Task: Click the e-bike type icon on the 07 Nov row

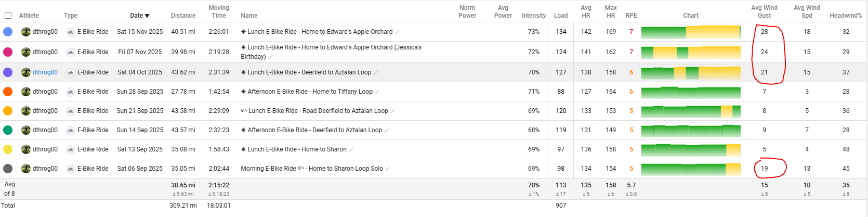Action: pos(70,52)
